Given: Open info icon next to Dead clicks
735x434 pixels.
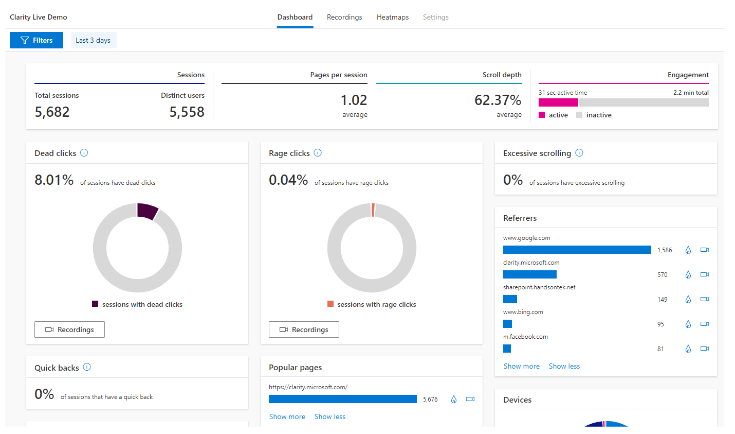Looking at the screenshot, I should coord(84,153).
